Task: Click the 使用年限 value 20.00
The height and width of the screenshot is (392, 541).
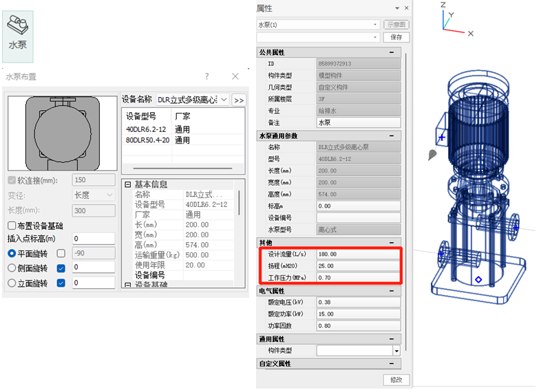Action: point(195,265)
